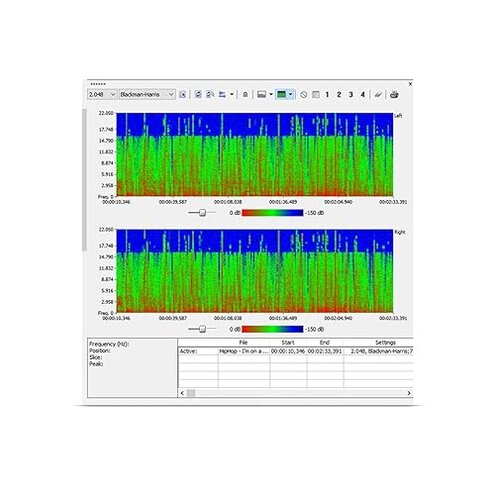Click the 'Slice:' label

95,357
